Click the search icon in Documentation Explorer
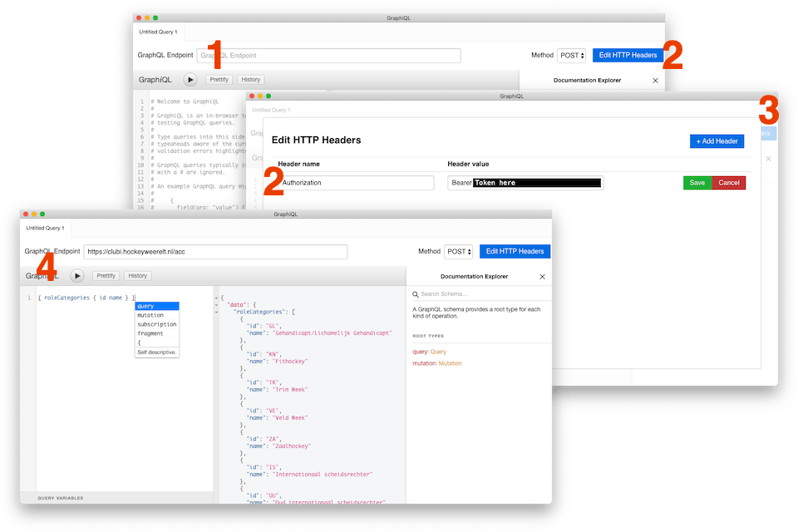 click(x=416, y=294)
